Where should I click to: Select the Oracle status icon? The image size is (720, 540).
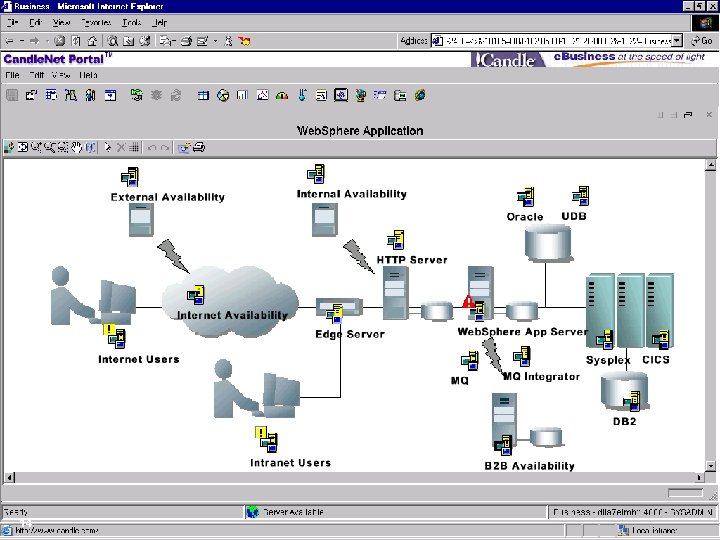pyautogui.click(x=526, y=197)
